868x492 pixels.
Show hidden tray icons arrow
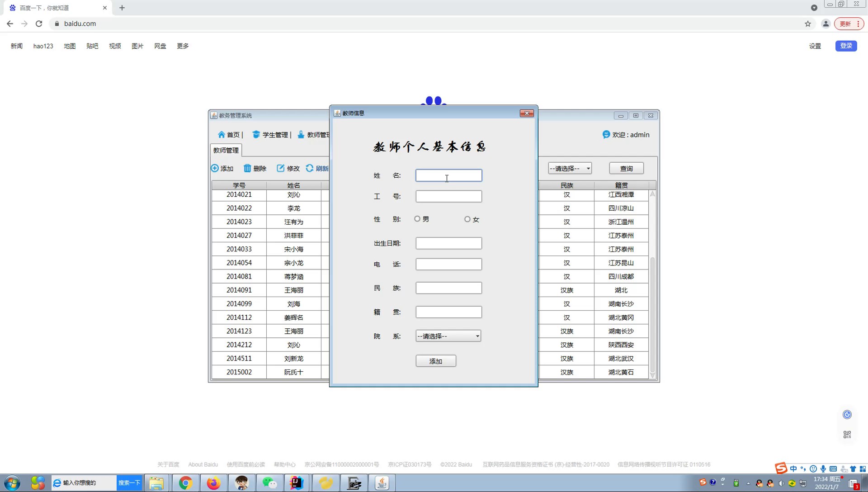pyautogui.click(x=748, y=483)
